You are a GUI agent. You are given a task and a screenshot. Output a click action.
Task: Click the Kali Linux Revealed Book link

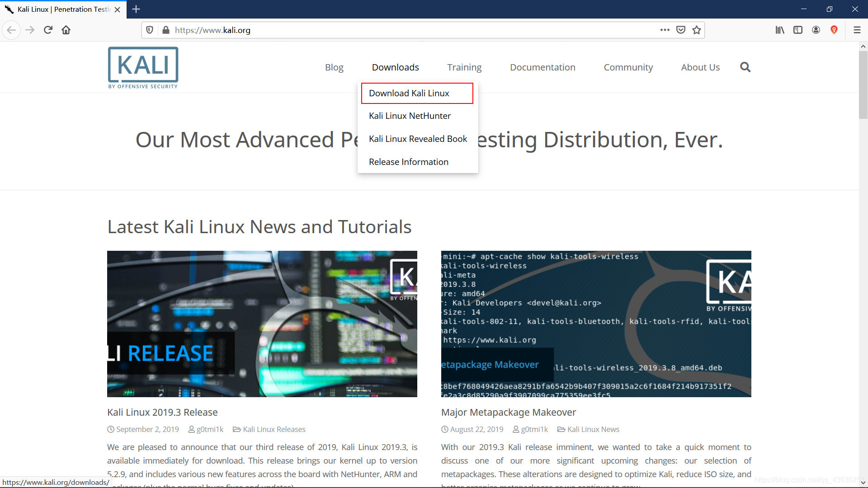point(417,138)
